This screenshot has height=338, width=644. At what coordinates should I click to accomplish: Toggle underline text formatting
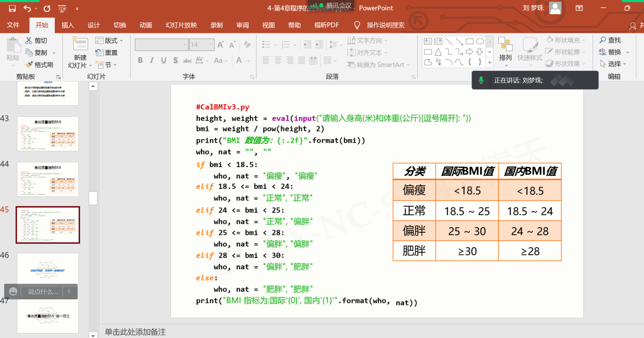tap(163, 60)
